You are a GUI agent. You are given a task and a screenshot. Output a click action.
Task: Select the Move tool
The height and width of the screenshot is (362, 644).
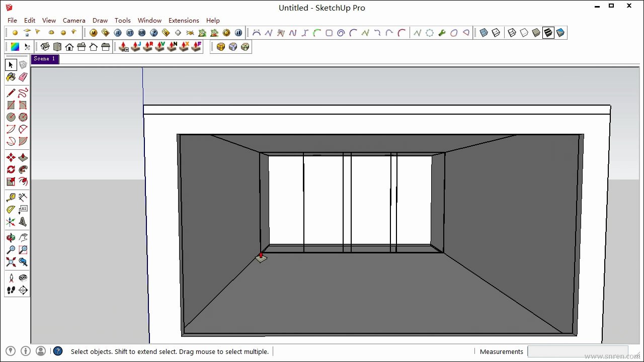(x=11, y=157)
